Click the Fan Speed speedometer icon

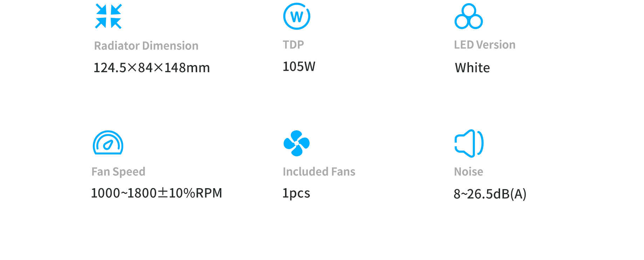point(108,143)
